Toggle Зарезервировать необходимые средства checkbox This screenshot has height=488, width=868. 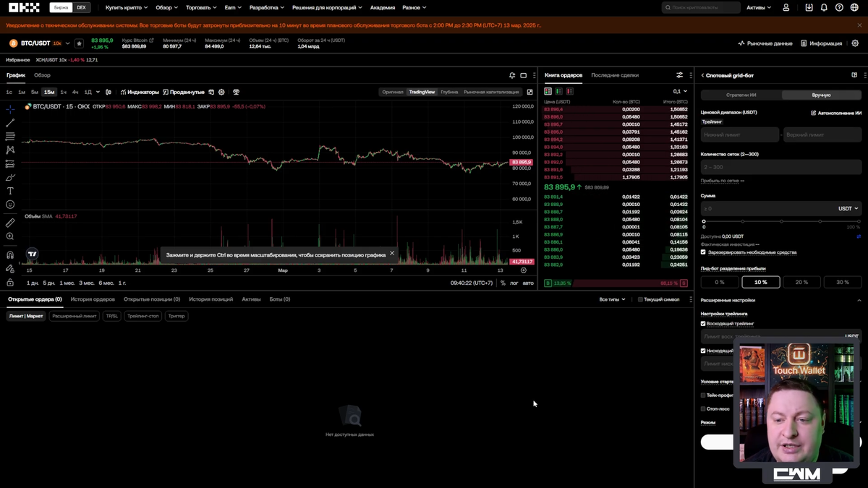[703, 252]
